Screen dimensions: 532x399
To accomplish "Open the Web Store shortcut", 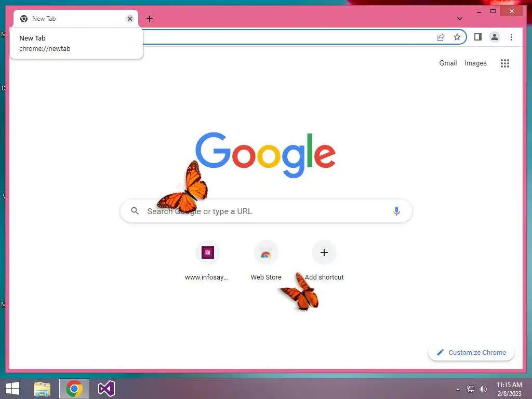I will (266, 261).
